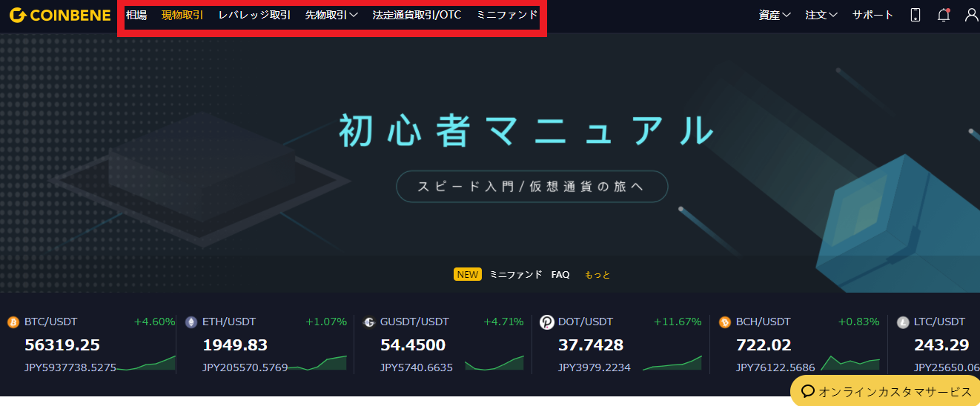The width and height of the screenshot is (980, 406).
Task: Open the オンラインカスタマサービス chat button
Action: click(885, 391)
